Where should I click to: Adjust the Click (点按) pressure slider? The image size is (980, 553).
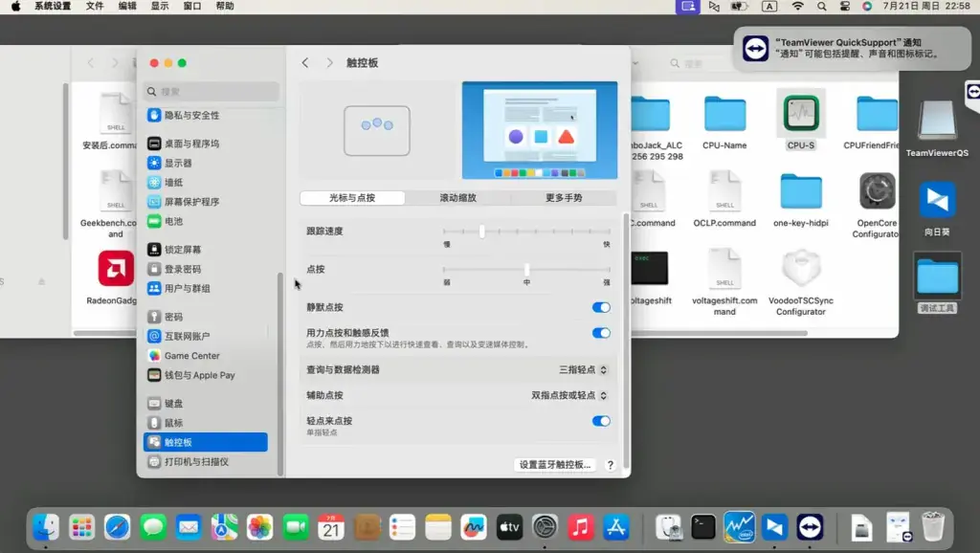(x=527, y=269)
